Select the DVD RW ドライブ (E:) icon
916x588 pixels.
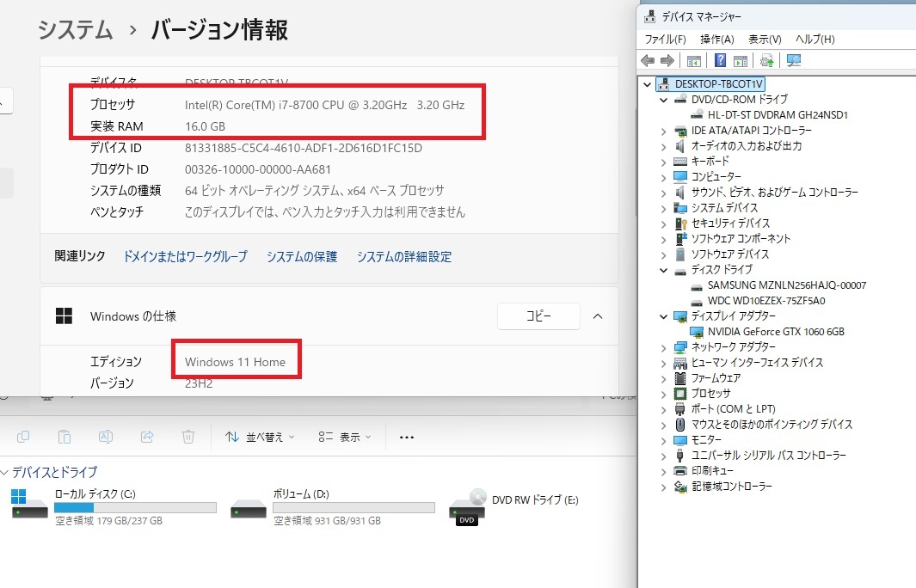467,506
